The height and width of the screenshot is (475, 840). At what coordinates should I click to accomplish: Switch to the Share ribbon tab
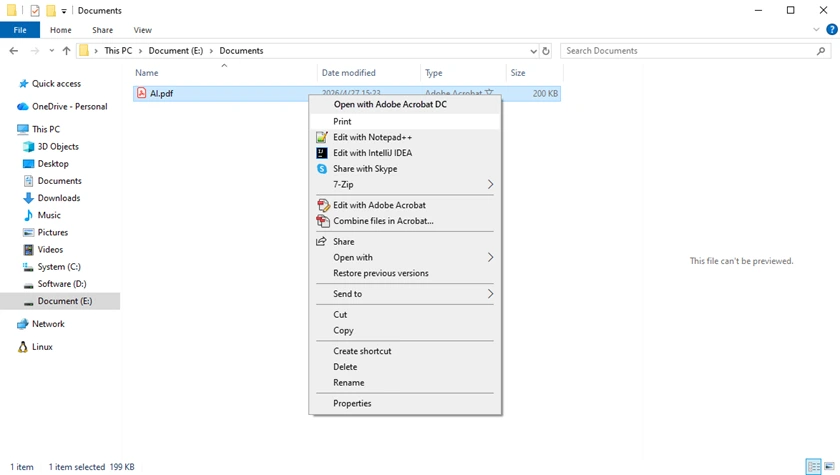tap(102, 30)
